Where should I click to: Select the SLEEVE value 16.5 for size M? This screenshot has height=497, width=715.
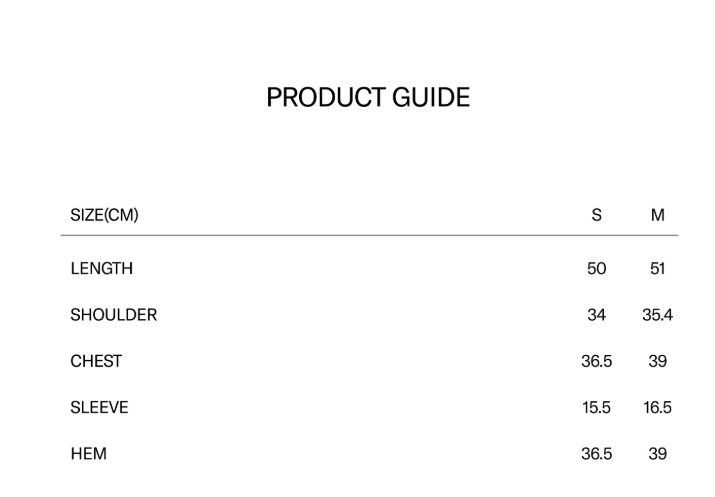tap(657, 407)
